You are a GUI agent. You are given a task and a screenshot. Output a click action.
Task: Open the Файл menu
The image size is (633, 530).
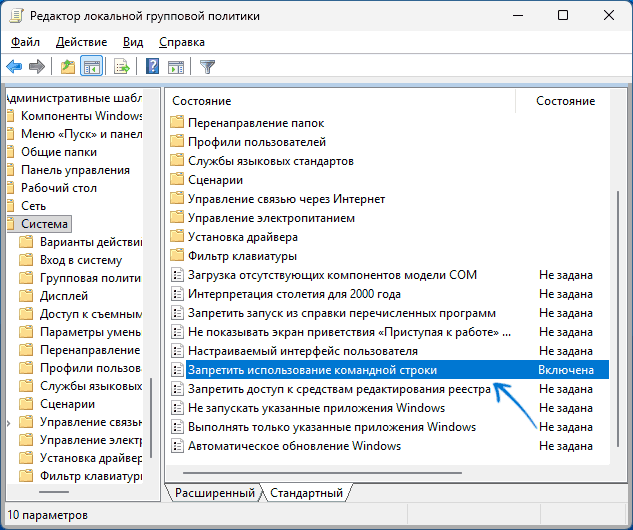coord(25,42)
